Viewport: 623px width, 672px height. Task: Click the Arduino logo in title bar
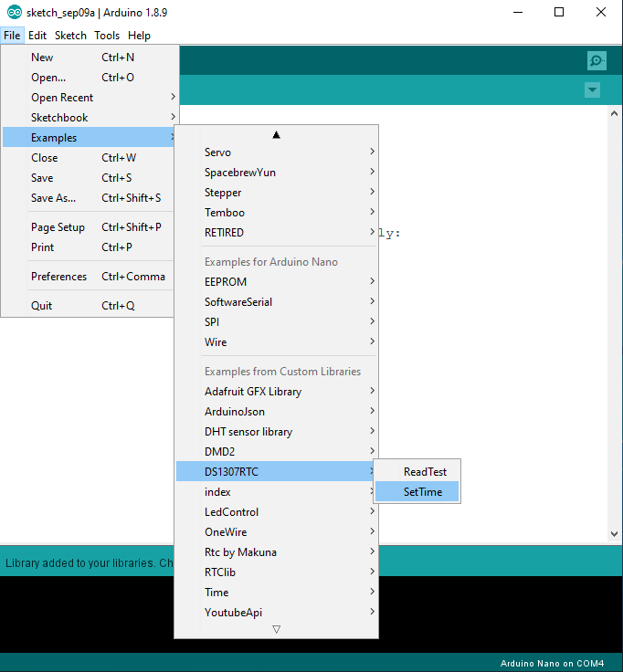point(14,13)
